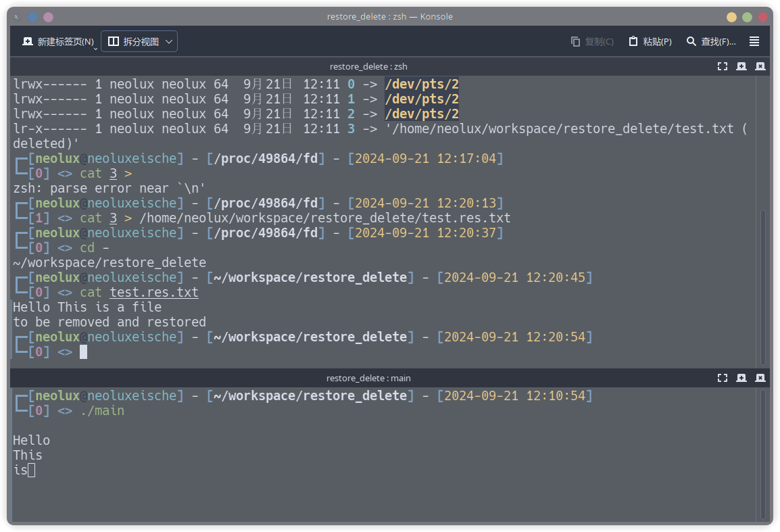
Task: Open the 查找(F)... search tool
Action: (x=711, y=42)
